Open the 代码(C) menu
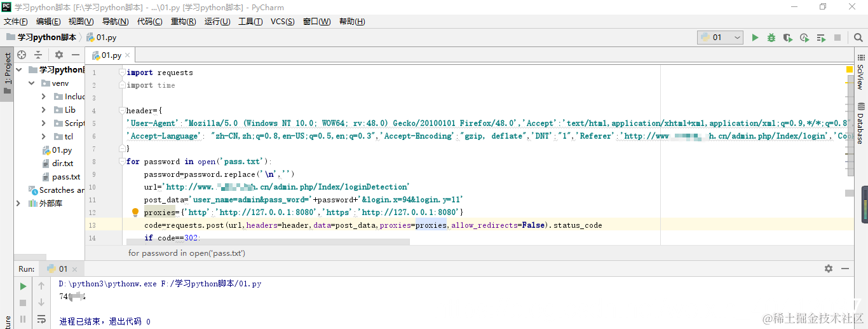 coord(149,22)
